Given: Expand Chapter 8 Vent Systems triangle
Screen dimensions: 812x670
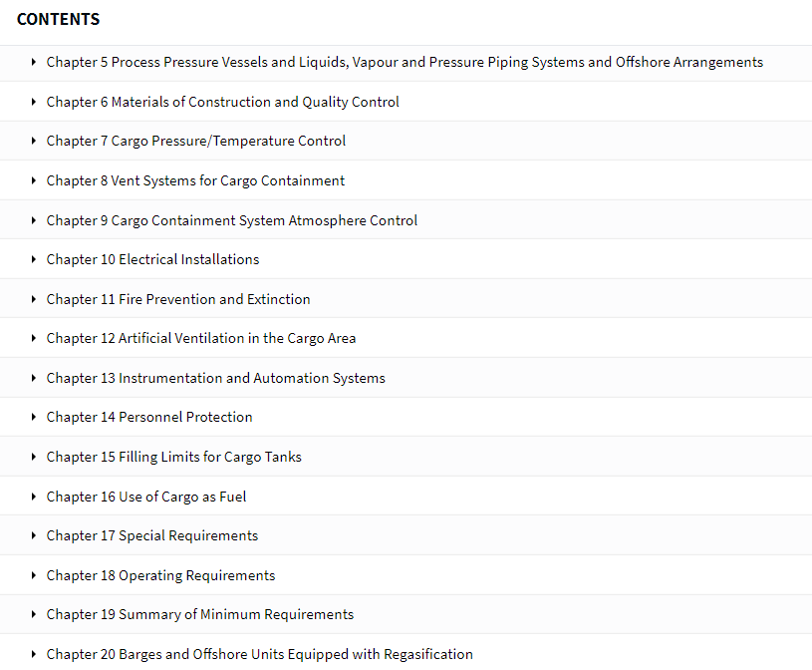Looking at the screenshot, I should click(x=34, y=180).
